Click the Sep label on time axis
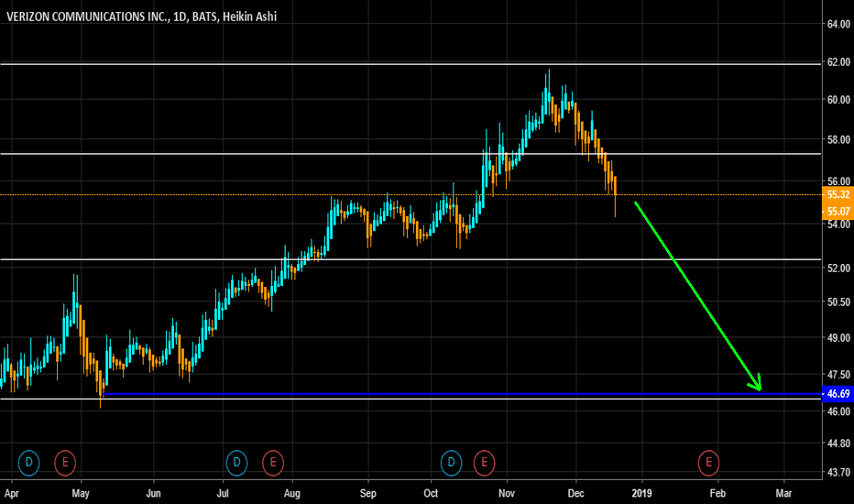Viewport: 854px width, 504px height. click(x=368, y=494)
